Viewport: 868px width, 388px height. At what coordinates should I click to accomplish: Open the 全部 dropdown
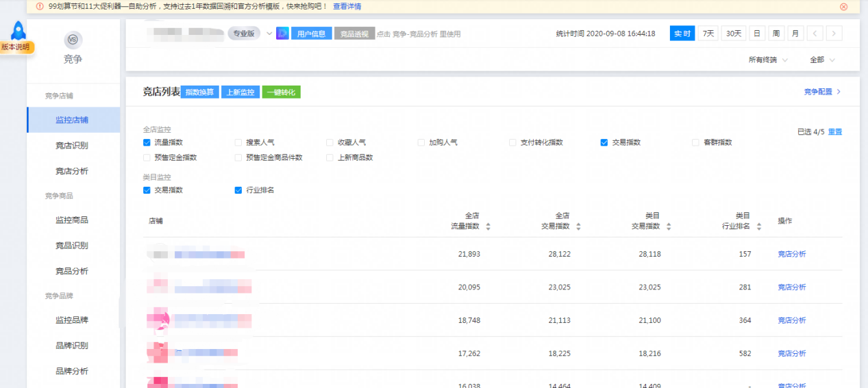point(822,60)
